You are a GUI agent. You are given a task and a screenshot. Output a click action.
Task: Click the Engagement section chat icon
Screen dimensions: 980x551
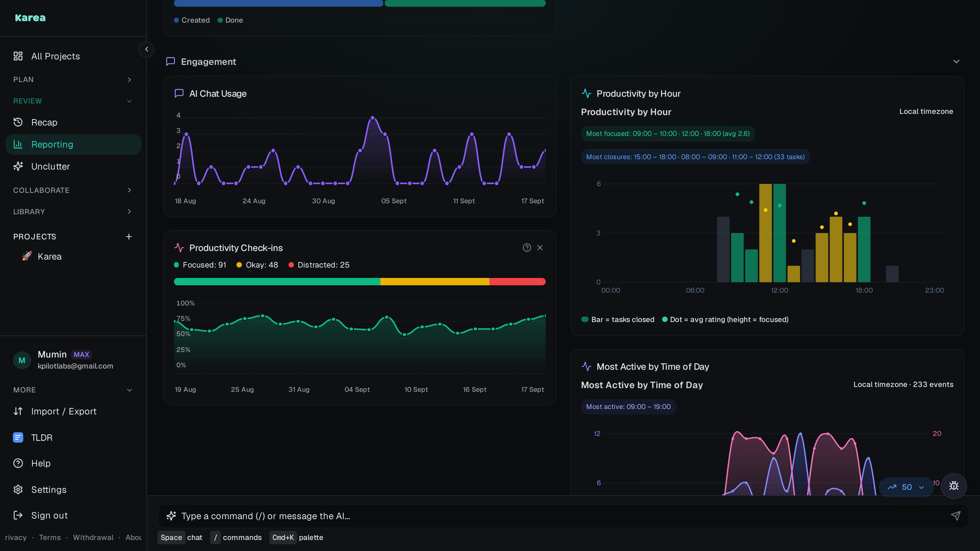pos(171,62)
